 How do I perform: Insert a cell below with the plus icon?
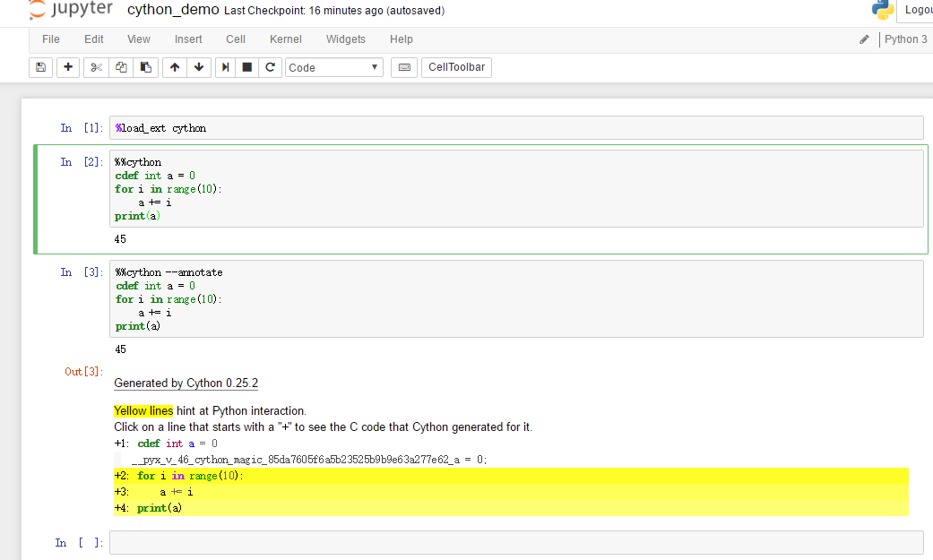[x=68, y=67]
